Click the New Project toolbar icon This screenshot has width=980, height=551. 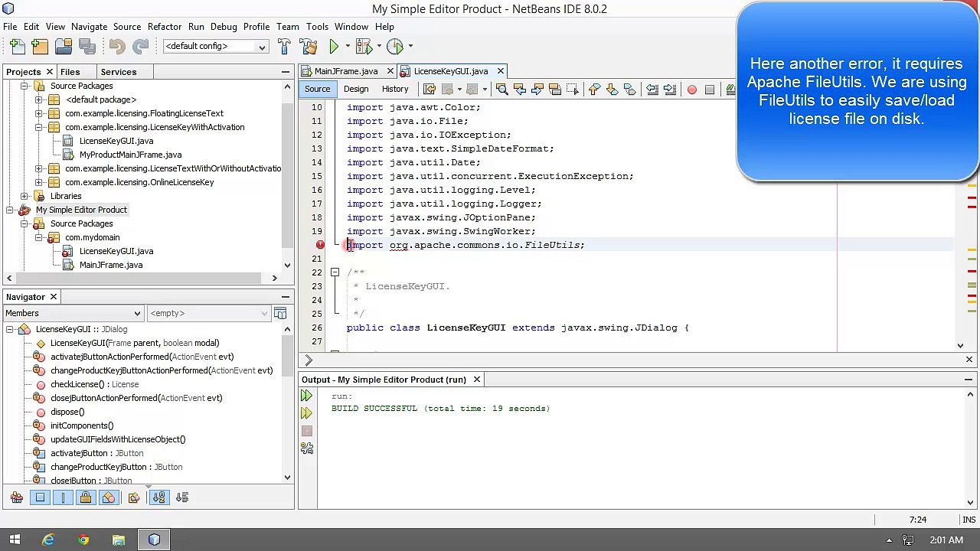[x=41, y=47]
